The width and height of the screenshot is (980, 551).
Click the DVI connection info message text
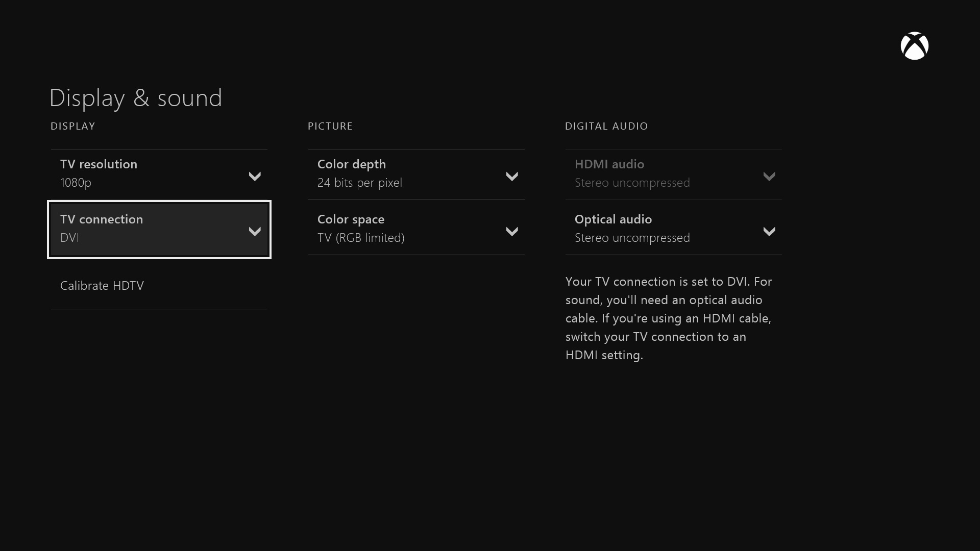pos(668,318)
